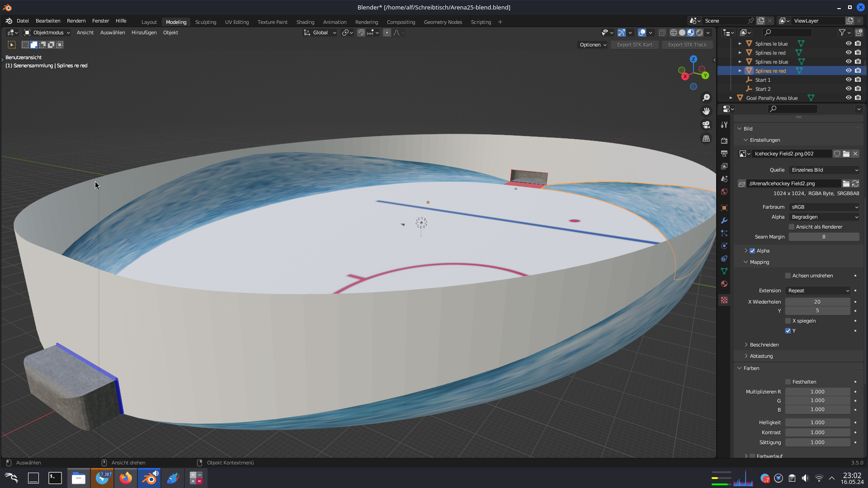Reload the Icehockey Field2.png image
Viewport: 868px width, 488px height.
(x=855, y=183)
